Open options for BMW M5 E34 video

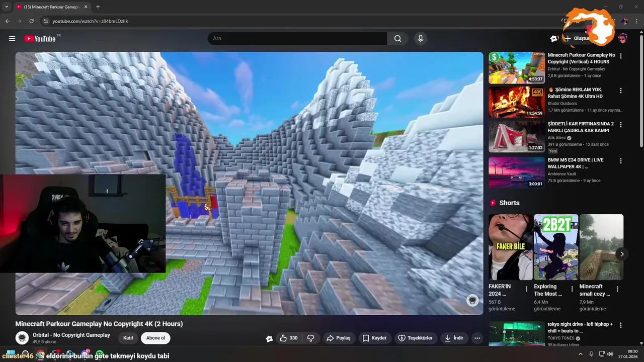click(621, 161)
